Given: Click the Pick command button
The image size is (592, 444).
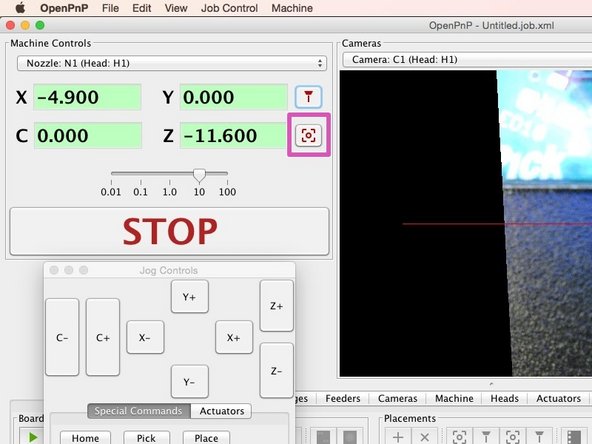Looking at the screenshot, I should 146,438.
